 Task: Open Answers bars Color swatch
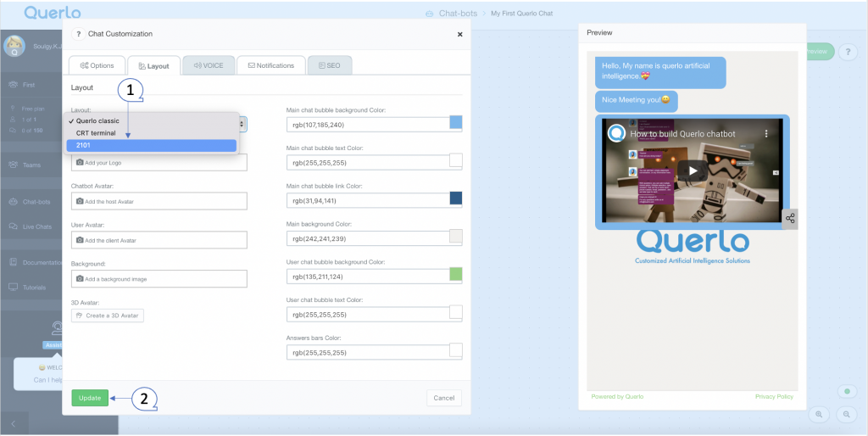(455, 350)
